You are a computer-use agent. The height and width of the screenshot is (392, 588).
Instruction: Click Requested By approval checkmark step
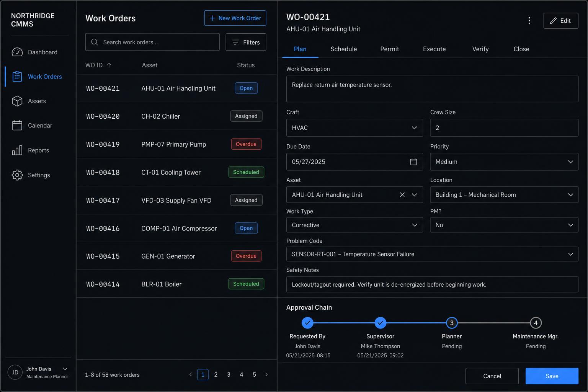pos(307,323)
